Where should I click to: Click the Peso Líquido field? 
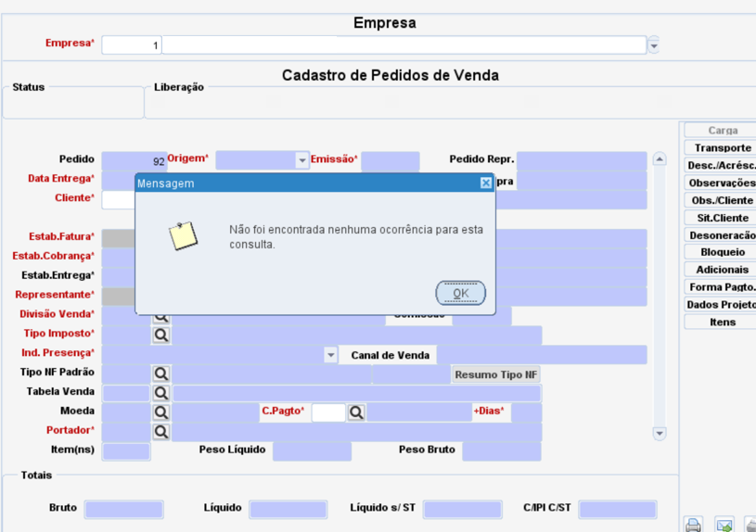pos(312,451)
